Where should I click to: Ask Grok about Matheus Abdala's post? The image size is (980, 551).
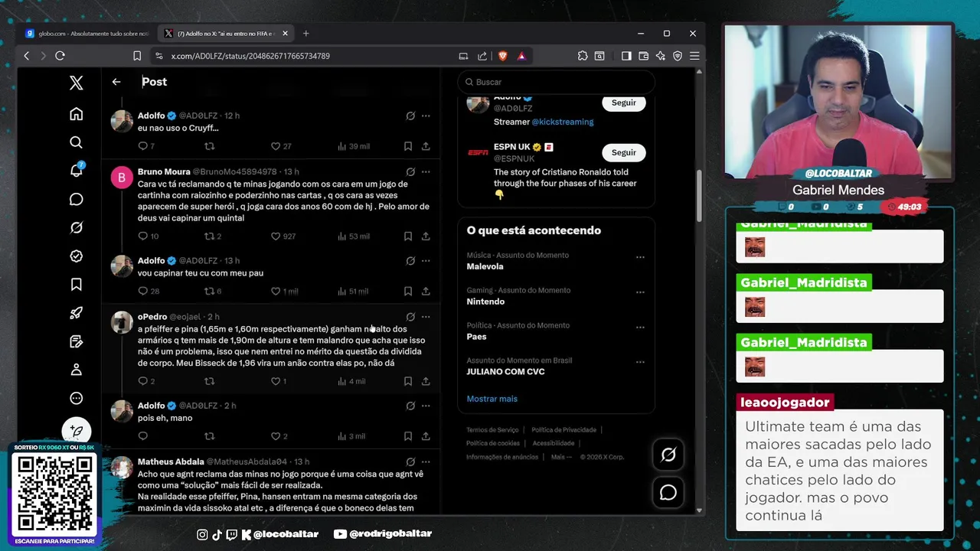tap(410, 462)
